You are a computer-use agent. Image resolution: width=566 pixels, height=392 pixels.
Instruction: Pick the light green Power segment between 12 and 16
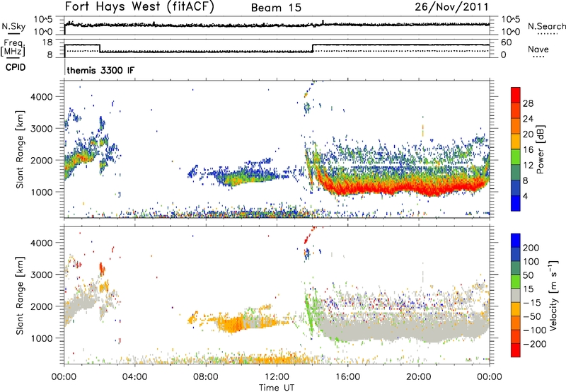[x=516, y=157]
